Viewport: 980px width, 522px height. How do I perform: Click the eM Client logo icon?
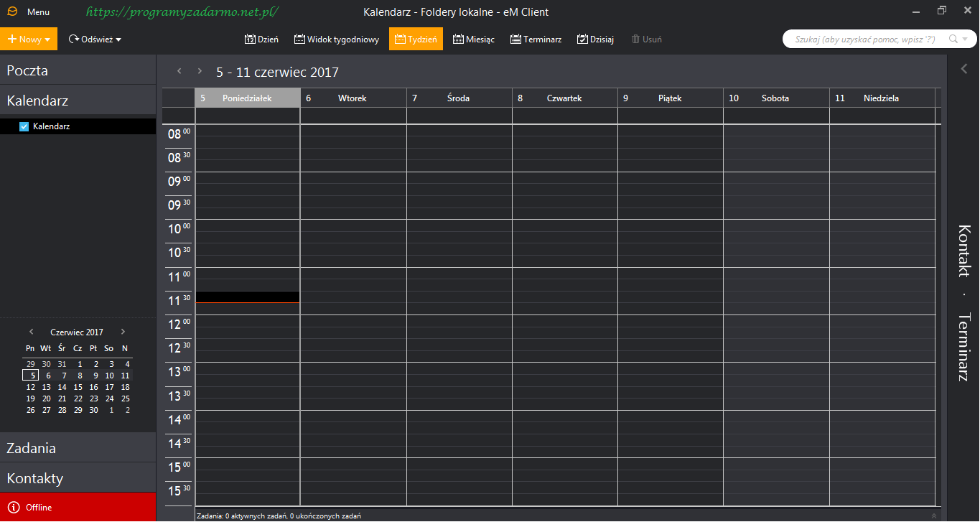coord(12,12)
